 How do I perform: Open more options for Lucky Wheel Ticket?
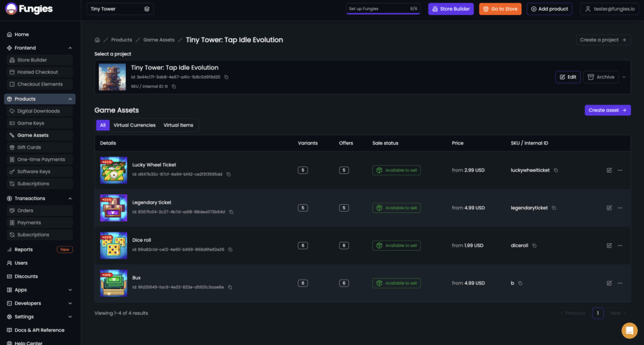[x=620, y=170]
